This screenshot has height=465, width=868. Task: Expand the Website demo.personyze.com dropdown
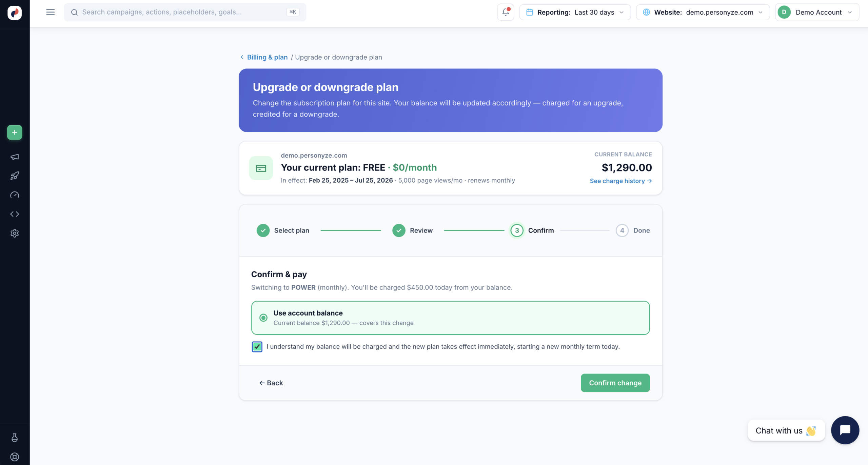[x=703, y=12]
